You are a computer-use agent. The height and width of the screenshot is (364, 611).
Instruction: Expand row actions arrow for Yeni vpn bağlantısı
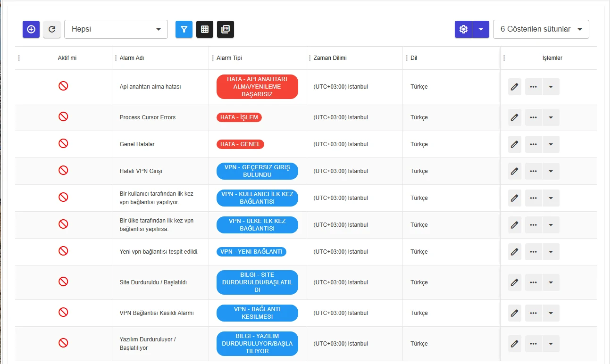pos(551,252)
